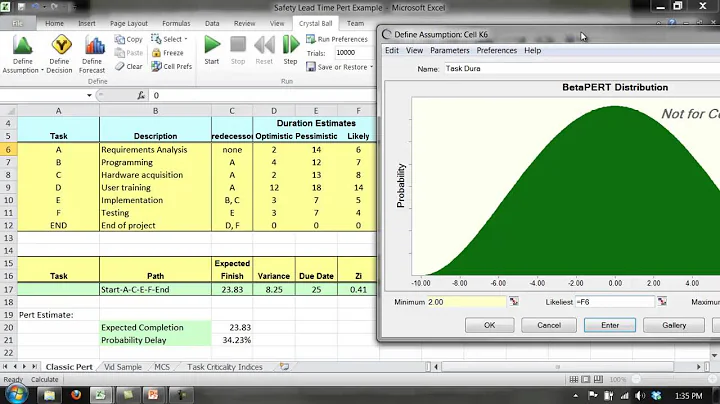The width and height of the screenshot is (720, 404).
Task: Click the formula bar input
Action: pos(263,95)
